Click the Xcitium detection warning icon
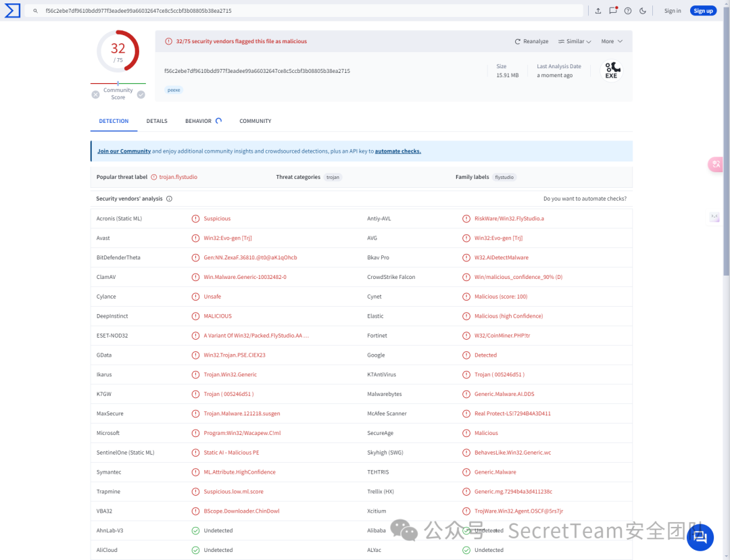Viewport: 730px width, 560px height. point(466,511)
